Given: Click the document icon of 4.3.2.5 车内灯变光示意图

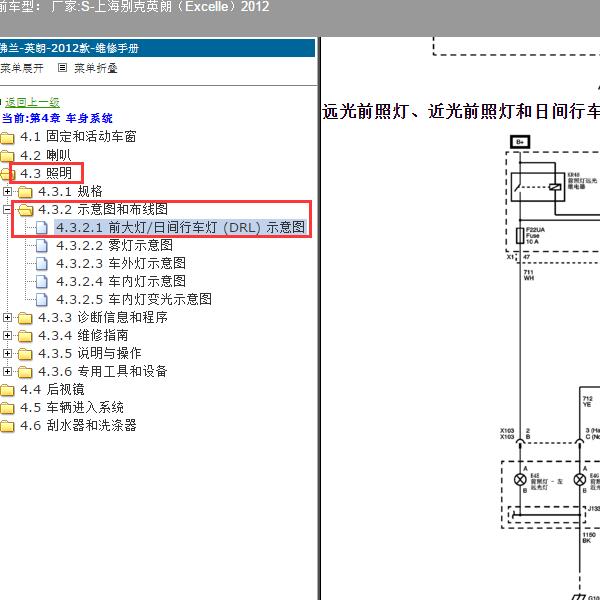Looking at the screenshot, I should (x=41, y=299).
